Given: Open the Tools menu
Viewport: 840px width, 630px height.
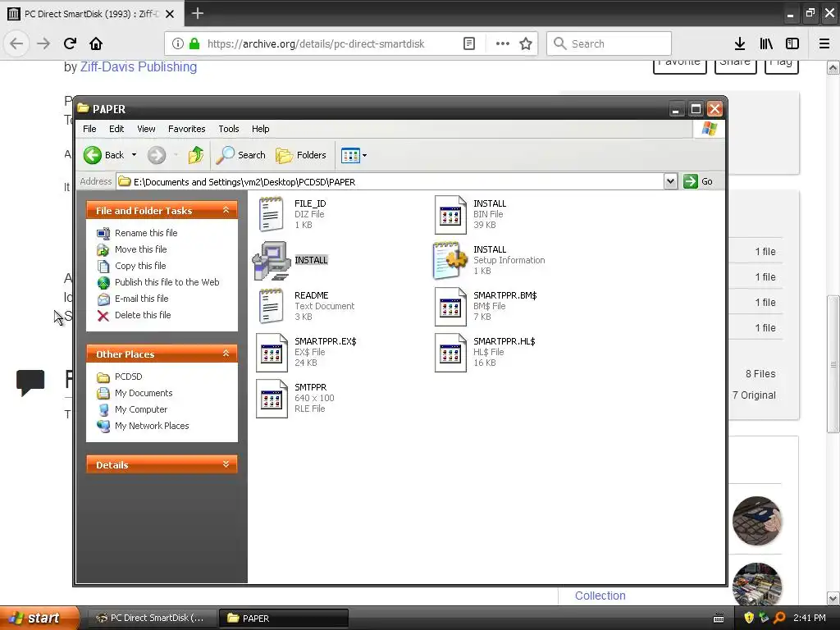Looking at the screenshot, I should click(x=229, y=129).
